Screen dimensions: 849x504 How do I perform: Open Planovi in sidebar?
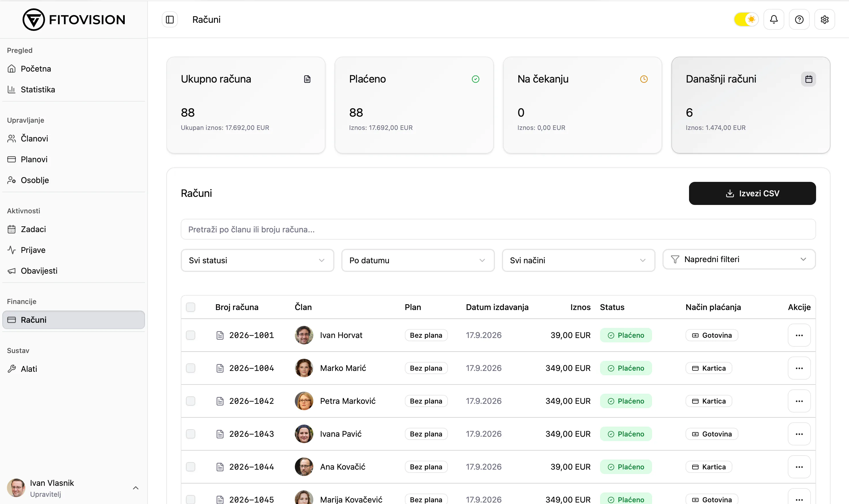(73, 159)
